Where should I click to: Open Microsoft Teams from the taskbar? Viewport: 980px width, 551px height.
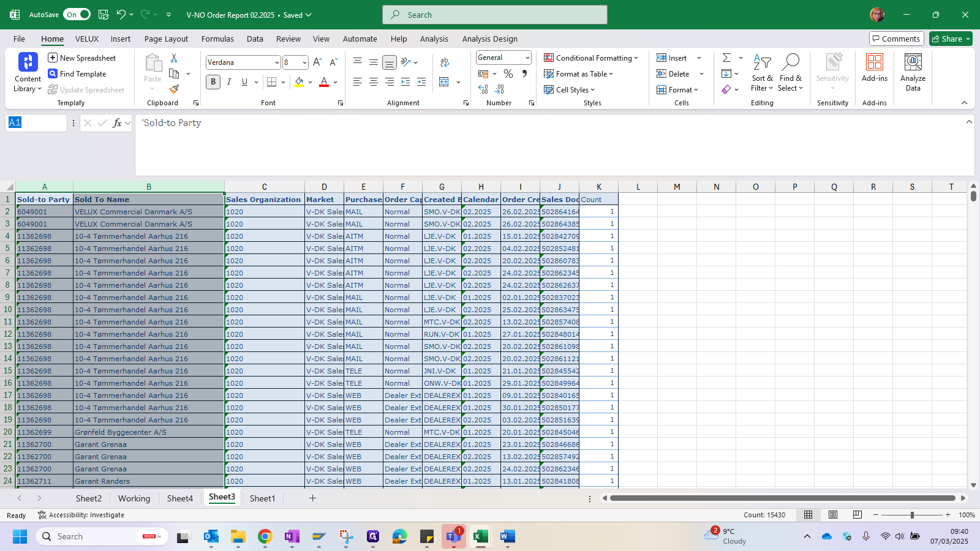click(453, 536)
